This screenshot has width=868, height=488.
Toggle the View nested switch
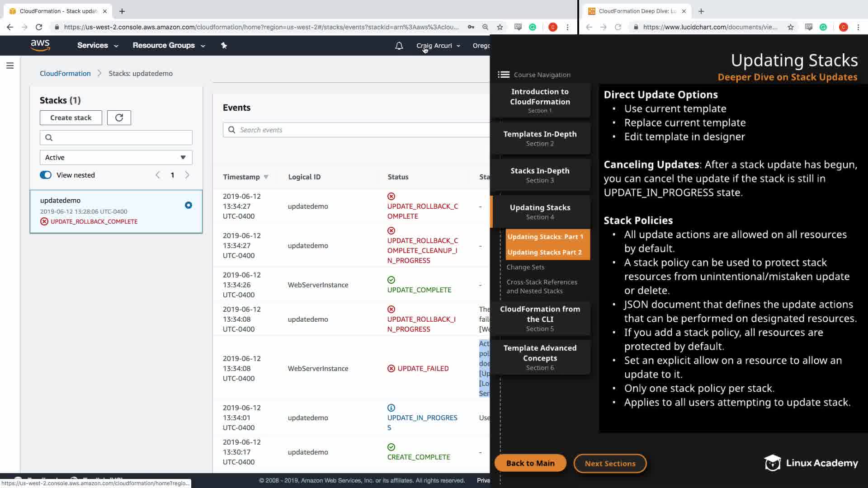pos(46,175)
